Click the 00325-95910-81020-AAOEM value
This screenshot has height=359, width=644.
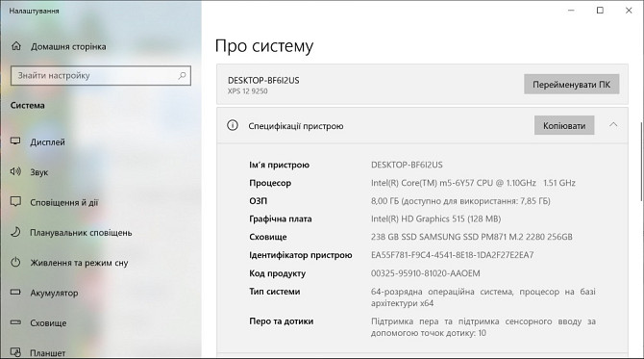point(426,273)
